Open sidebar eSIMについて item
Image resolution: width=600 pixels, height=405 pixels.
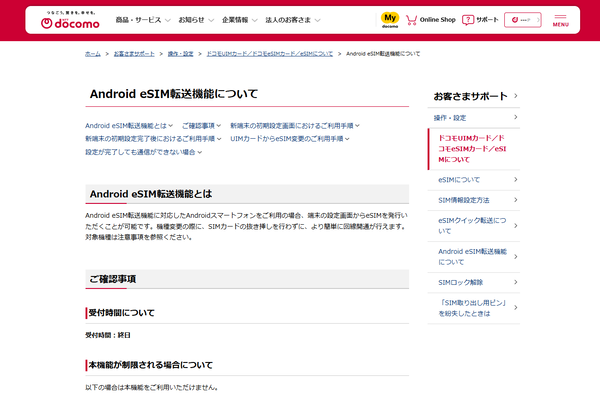474,180
